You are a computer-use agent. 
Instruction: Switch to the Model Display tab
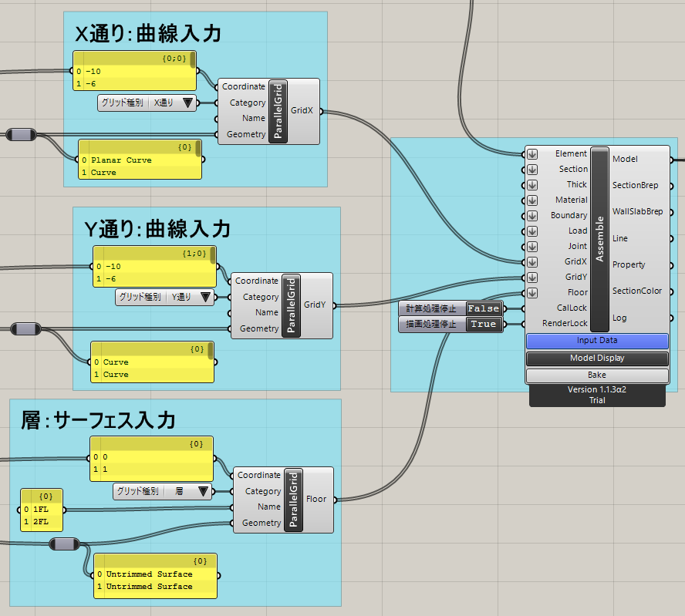[x=597, y=358]
